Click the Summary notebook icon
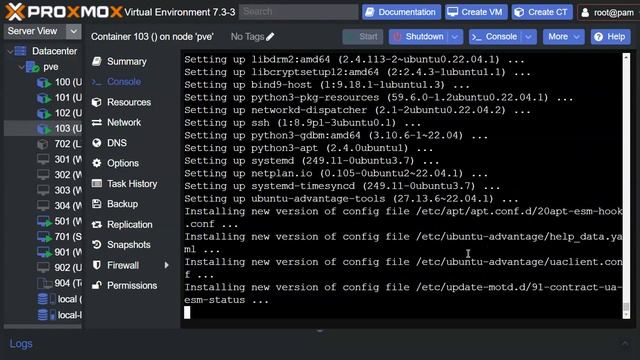This screenshot has height=360, width=640. tap(97, 61)
